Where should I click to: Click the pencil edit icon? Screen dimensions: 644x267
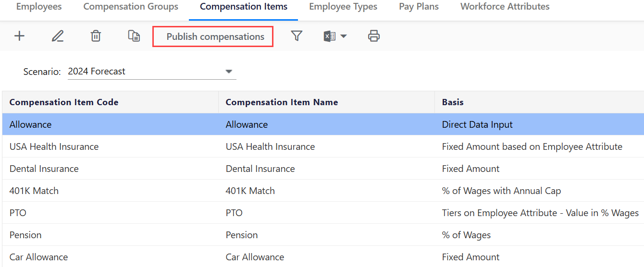(58, 36)
